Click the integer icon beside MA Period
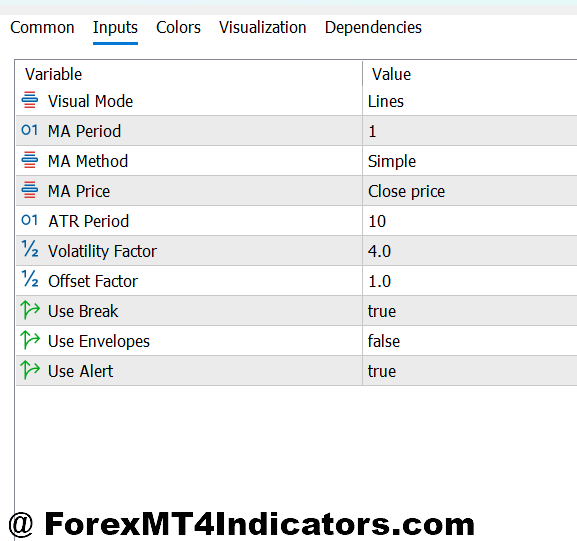The image size is (577, 541). (30, 130)
